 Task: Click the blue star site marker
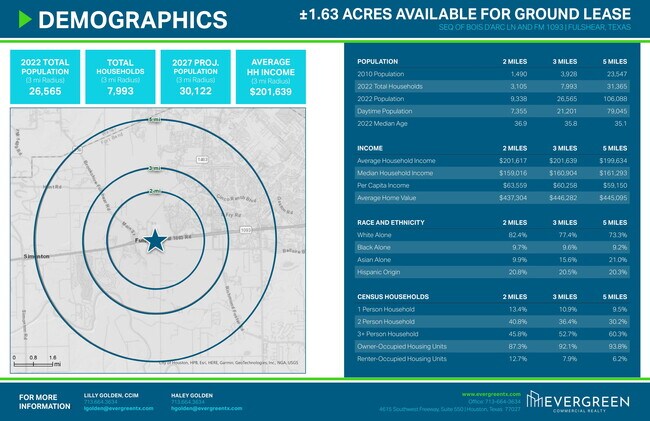tap(155, 239)
